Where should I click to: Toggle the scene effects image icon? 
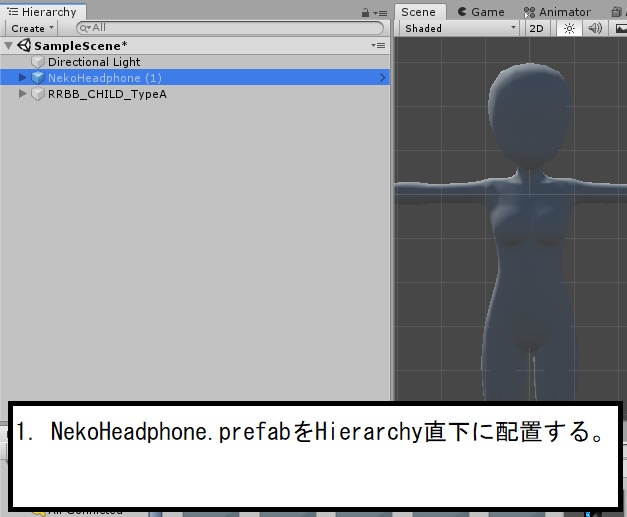pyautogui.click(x=620, y=28)
